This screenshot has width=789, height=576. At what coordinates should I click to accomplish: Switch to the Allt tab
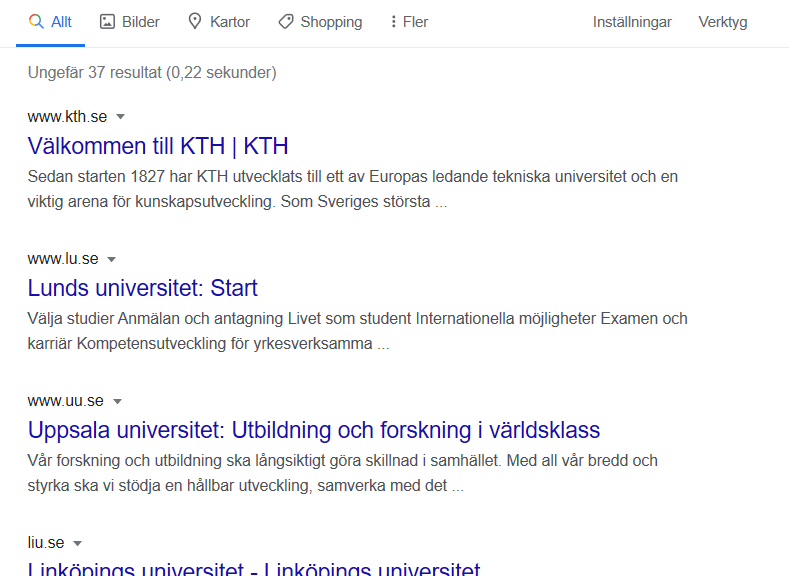coord(50,22)
